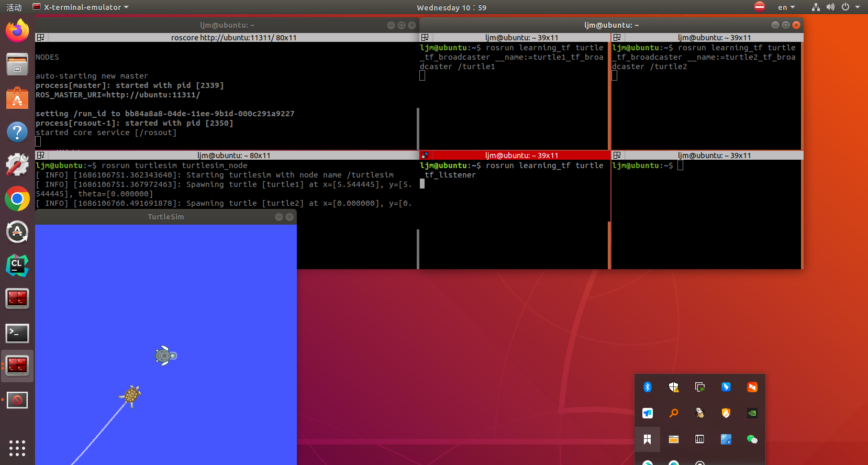Click the red 'ljm@ubuntu: ~ 39x11' pane title
The width and height of the screenshot is (868, 465).
521,156
